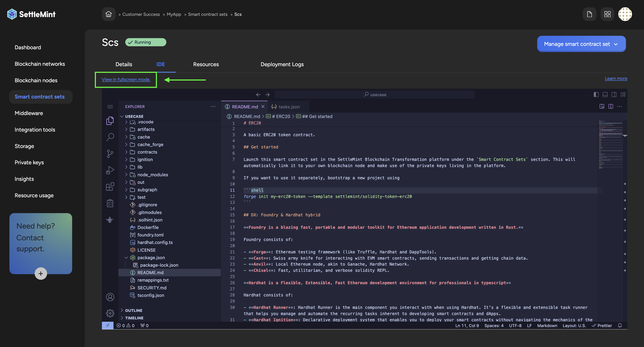The height and width of the screenshot is (347, 644).
Task: Go to MyApp breadcrumb
Action: coord(174,14)
